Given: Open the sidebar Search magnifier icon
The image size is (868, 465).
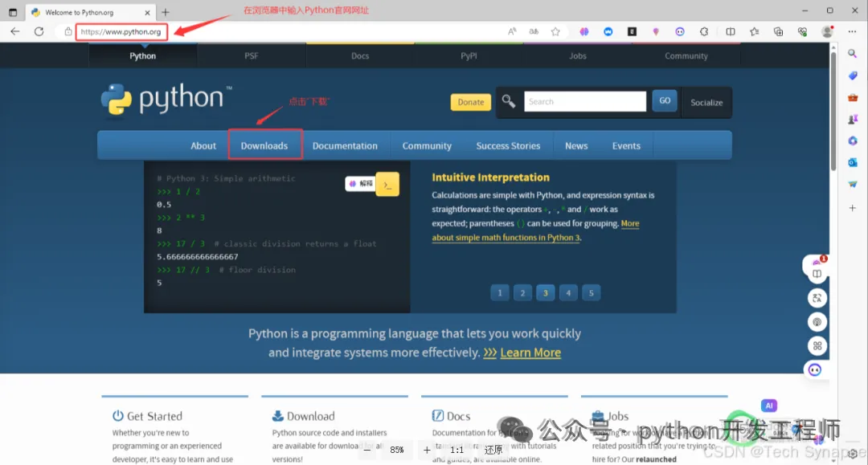Looking at the screenshot, I should point(853,54).
